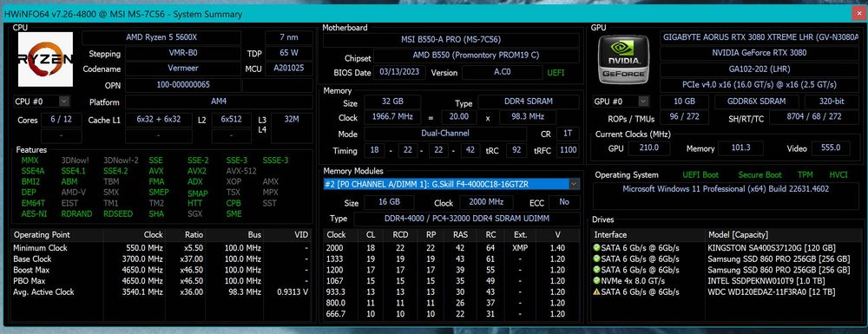This screenshot has width=868, height=334.
Task: Click the 320-bit bus width field
Action: (x=832, y=102)
